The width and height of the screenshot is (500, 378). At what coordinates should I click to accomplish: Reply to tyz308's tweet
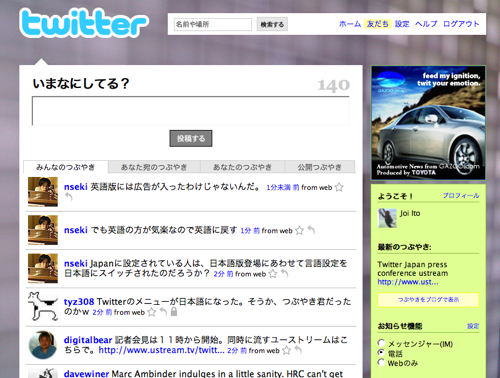pyautogui.click(x=163, y=312)
